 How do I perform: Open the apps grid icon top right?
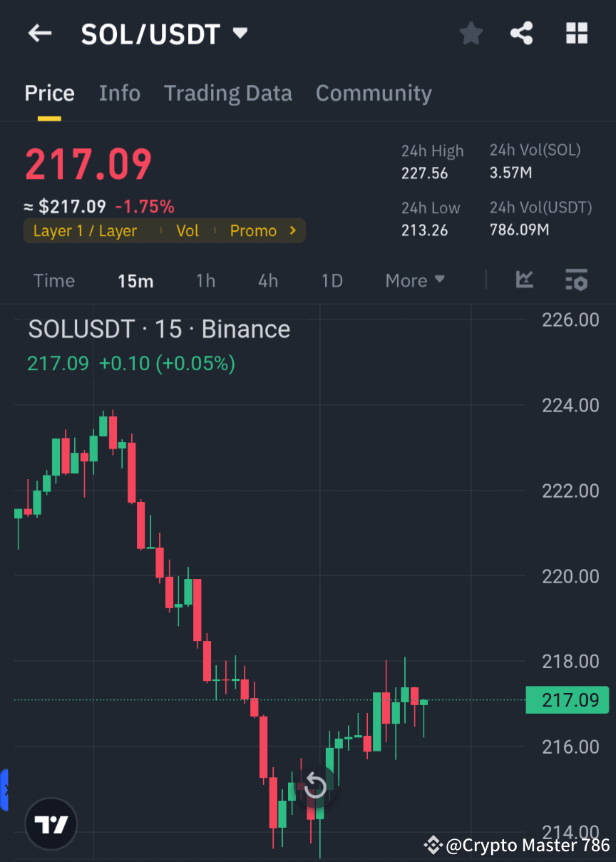coord(576,33)
